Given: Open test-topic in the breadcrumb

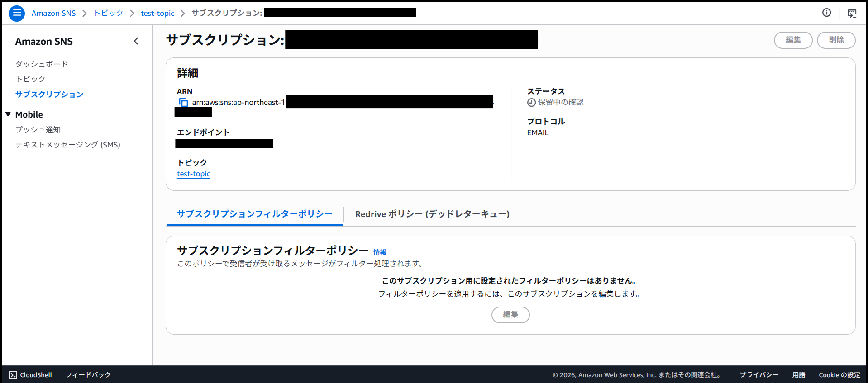Looking at the screenshot, I should coord(157,13).
